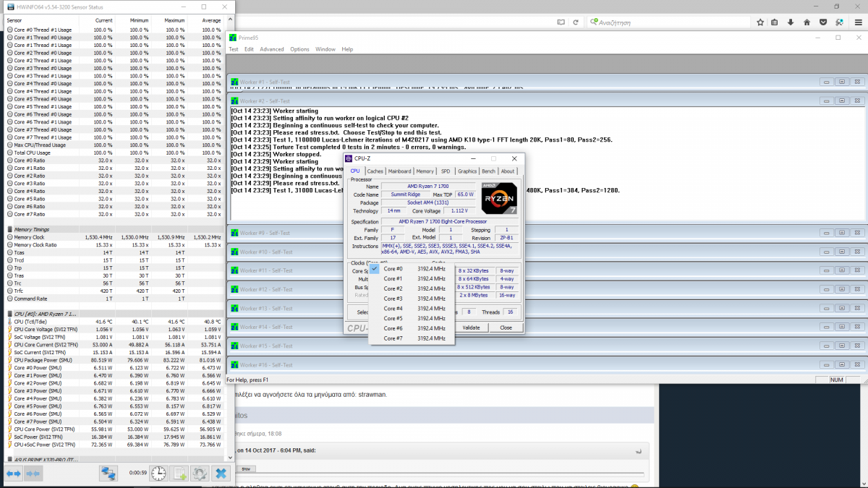
Task: Click the HWiNFO Average column header
Action: click(205, 20)
